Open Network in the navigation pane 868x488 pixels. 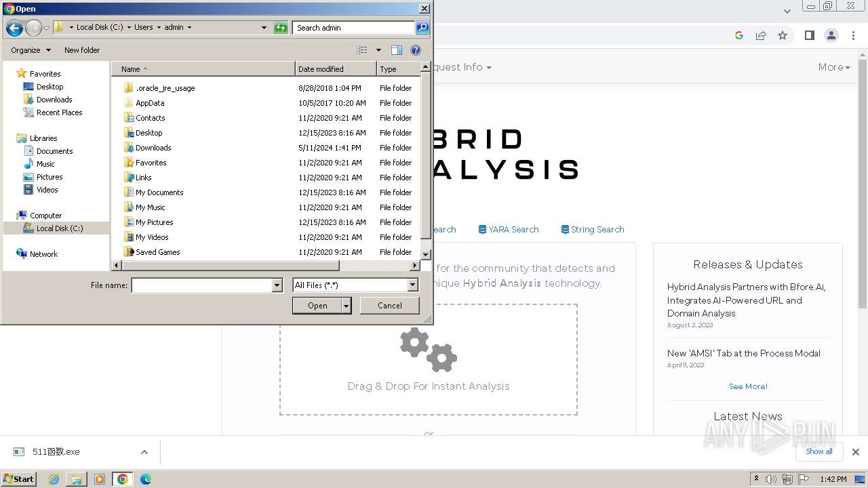(x=43, y=254)
